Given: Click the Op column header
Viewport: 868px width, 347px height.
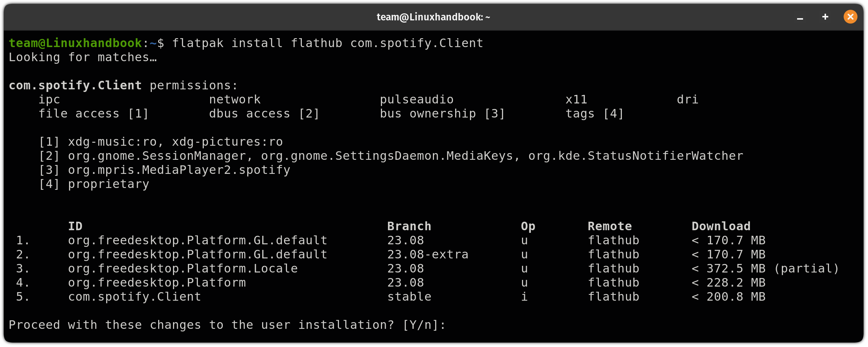Looking at the screenshot, I should point(528,226).
